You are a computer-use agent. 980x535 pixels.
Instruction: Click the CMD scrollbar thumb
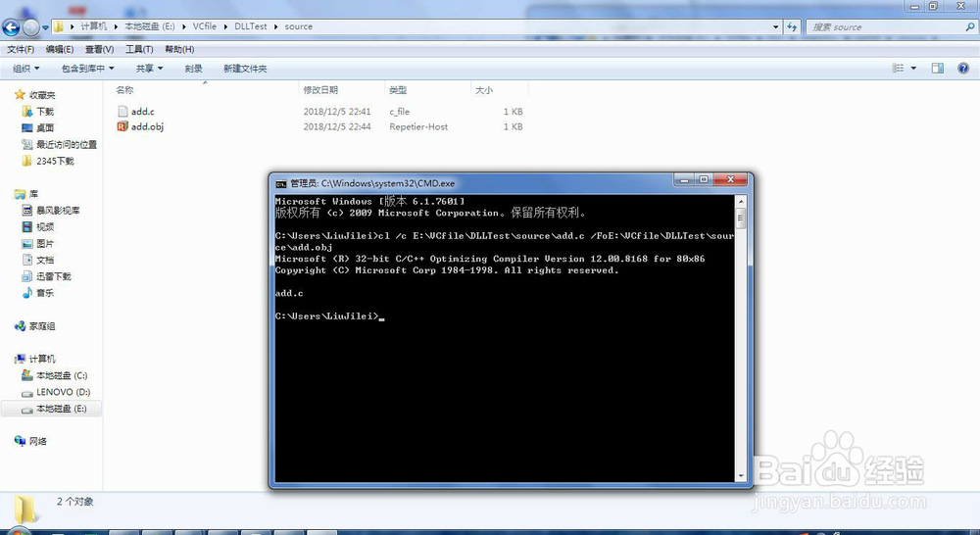pyautogui.click(x=741, y=219)
